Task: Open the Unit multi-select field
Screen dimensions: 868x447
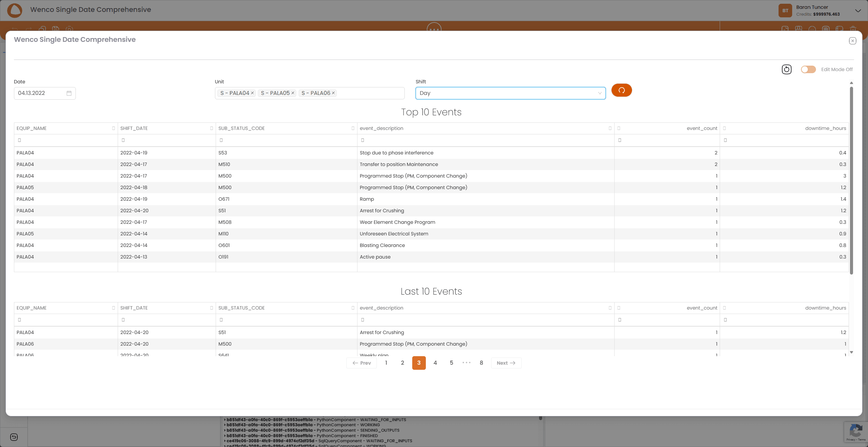Action: pyautogui.click(x=370, y=93)
